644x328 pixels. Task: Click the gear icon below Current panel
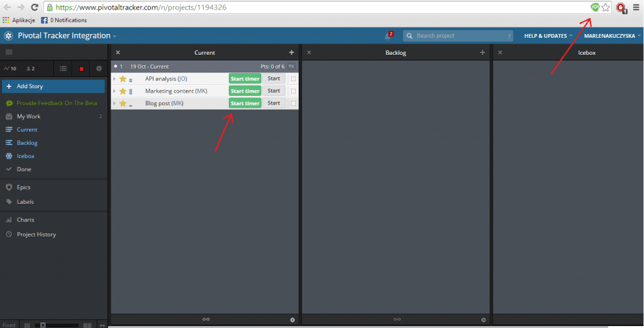tap(292, 320)
